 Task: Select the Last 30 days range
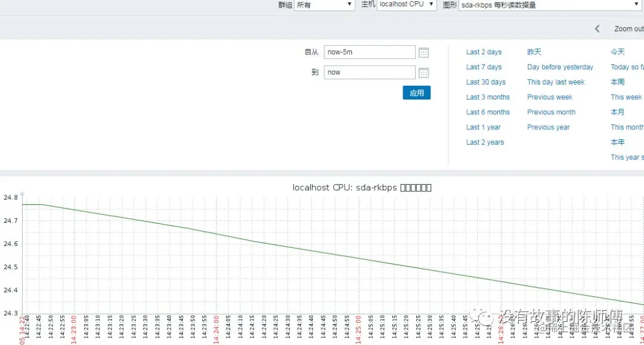pos(486,82)
